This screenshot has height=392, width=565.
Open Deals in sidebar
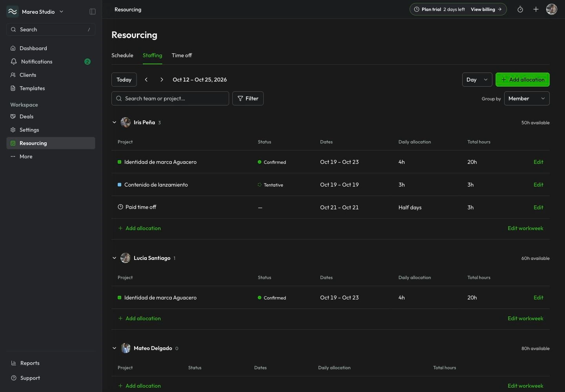pyautogui.click(x=51, y=116)
